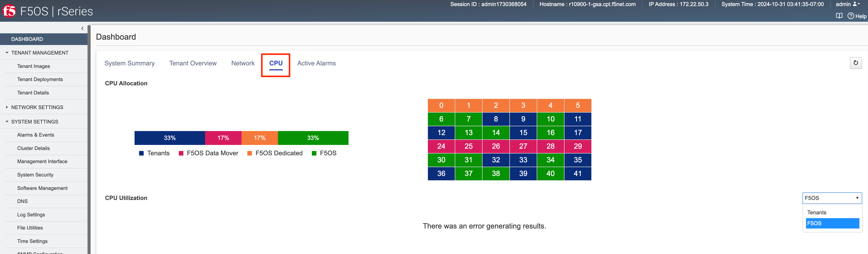Click the error generating results message

(484, 226)
